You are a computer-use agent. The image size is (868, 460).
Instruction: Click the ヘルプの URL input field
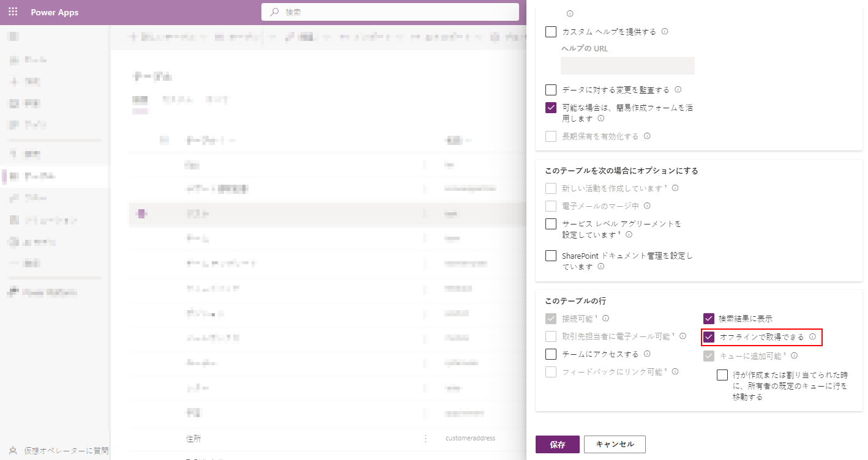pos(627,66)
